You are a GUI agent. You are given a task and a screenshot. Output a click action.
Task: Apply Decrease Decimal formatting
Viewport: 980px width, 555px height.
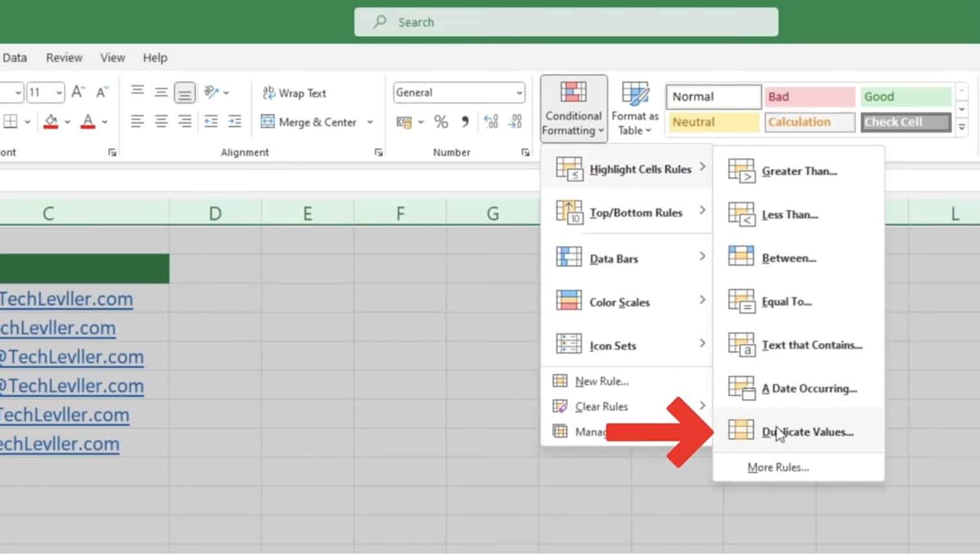tap(514, 121)
